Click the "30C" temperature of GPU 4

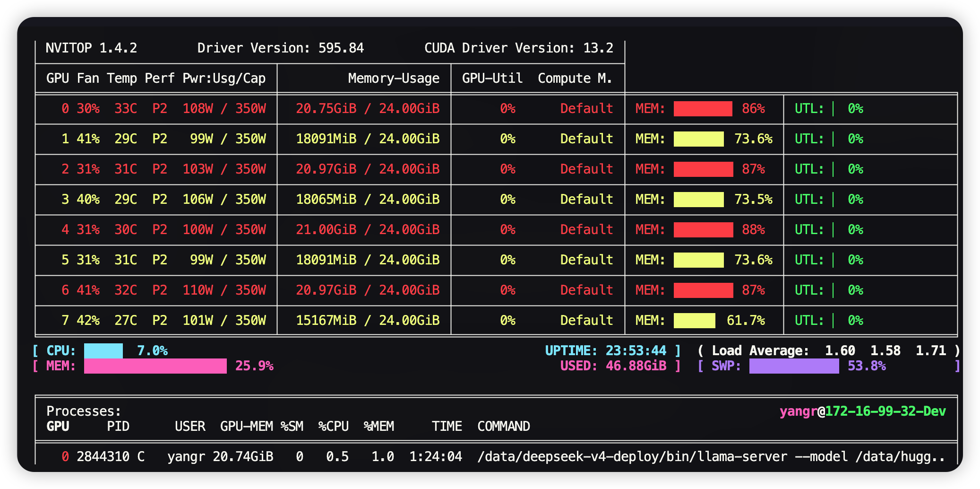tap(126, 229)
